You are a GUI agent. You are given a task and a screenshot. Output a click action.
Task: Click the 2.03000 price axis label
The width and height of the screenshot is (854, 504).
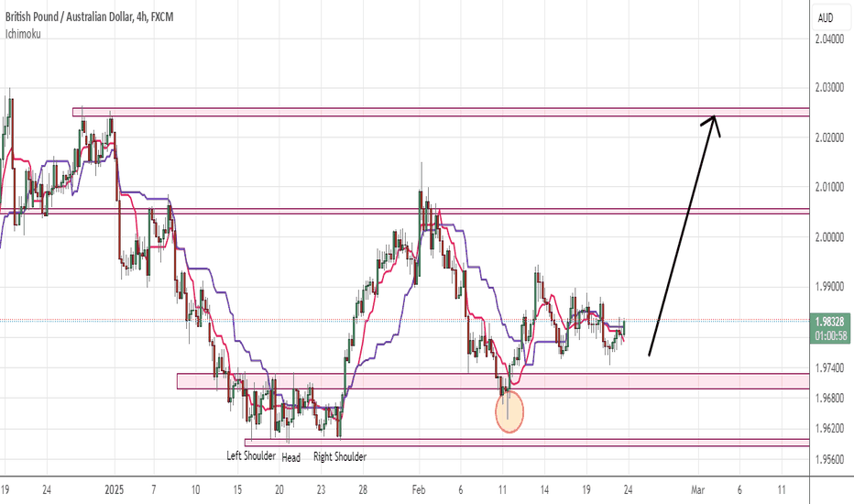[x=829, y=87]
